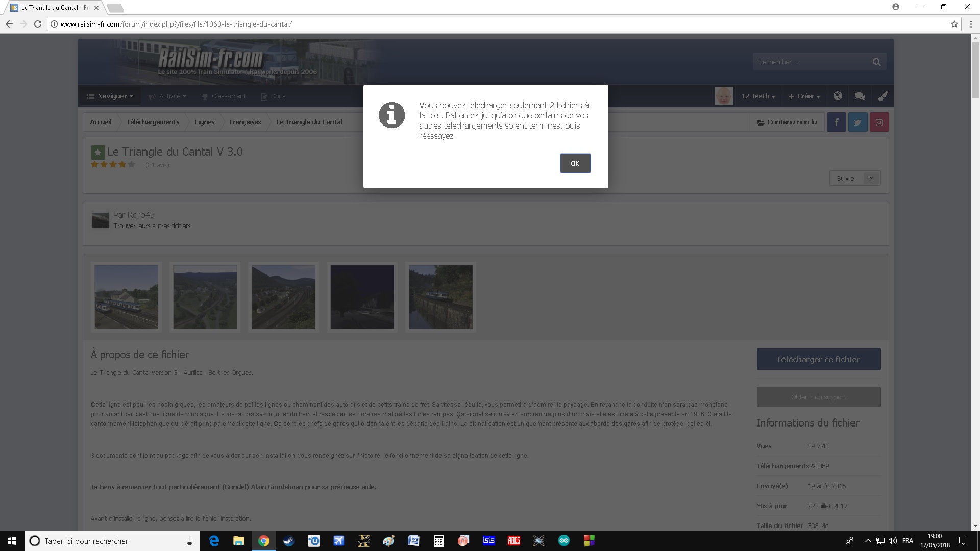Click the paintbrush theme icon
This screenshot has width=980, height=551.
pos(883,96)
